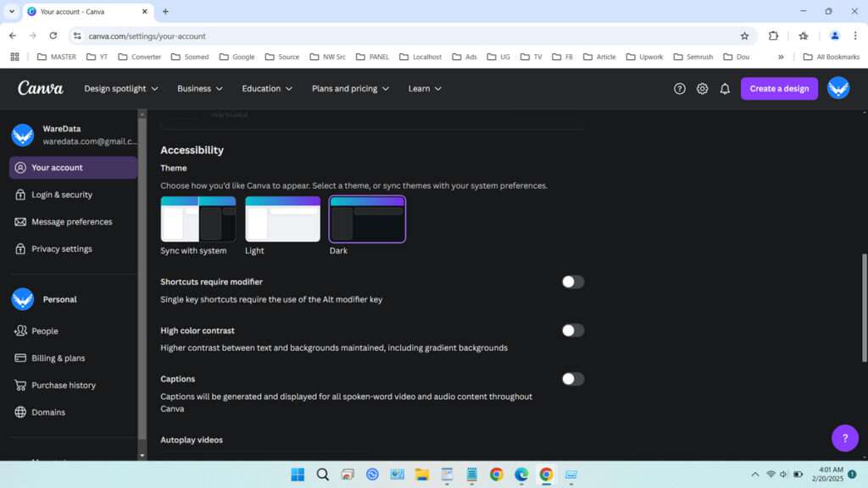Screen dimensions: 868x488
Task: View site information icon in address bar
Action: point(77,36)
